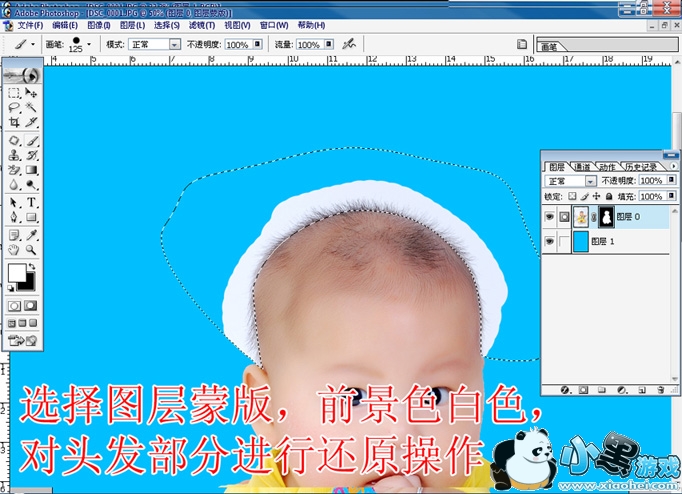This screenshot has width=682, height=494.
Task: Click the trash icon in layers panel
Action: point(661,389)
